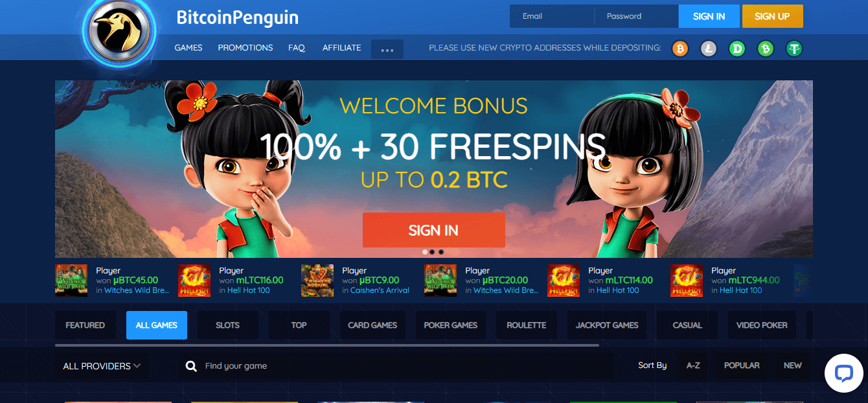
Task: Switch to the ROULETTE tab
Action: (x=526, y=325)
